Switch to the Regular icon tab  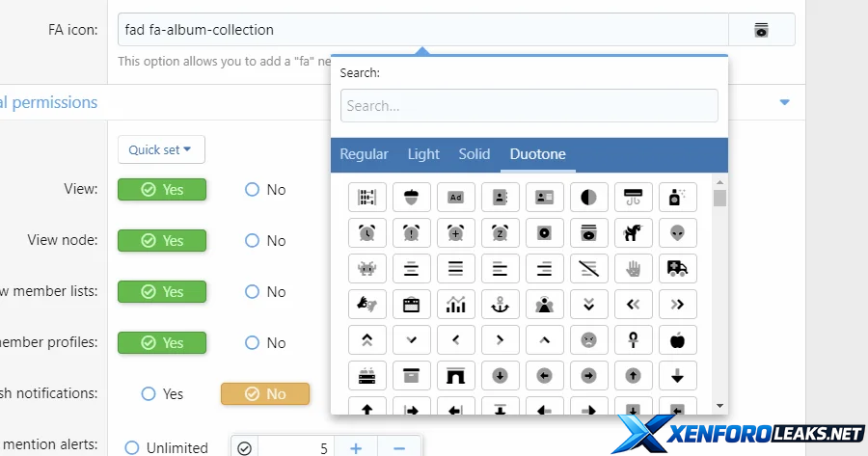[364, 154]
